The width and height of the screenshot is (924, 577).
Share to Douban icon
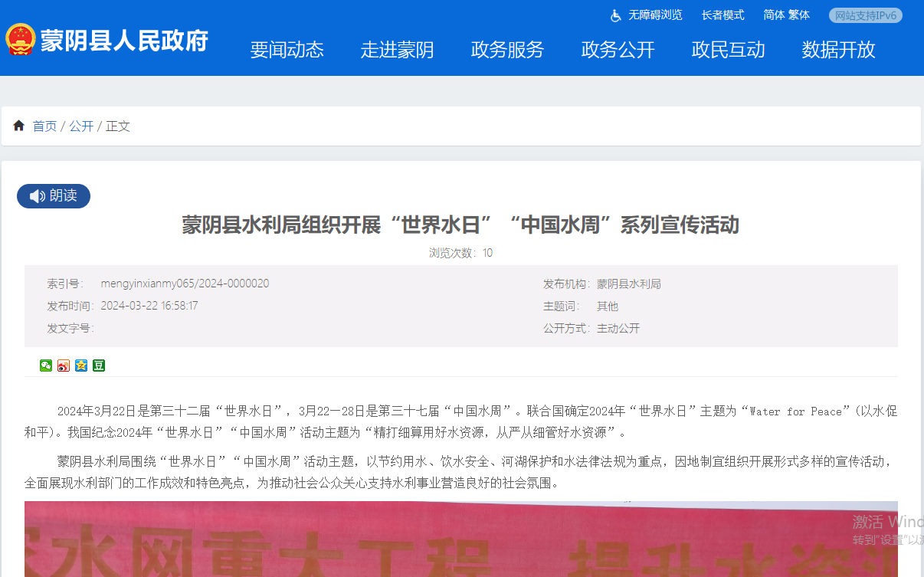point(99,366)
